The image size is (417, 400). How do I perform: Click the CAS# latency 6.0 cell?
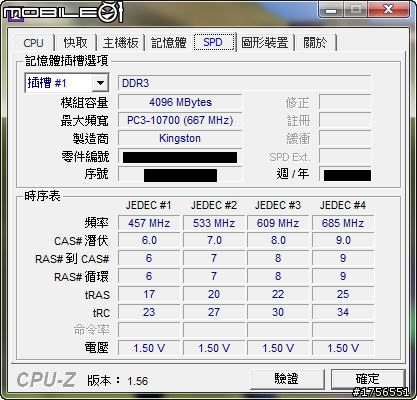(149, 241)
